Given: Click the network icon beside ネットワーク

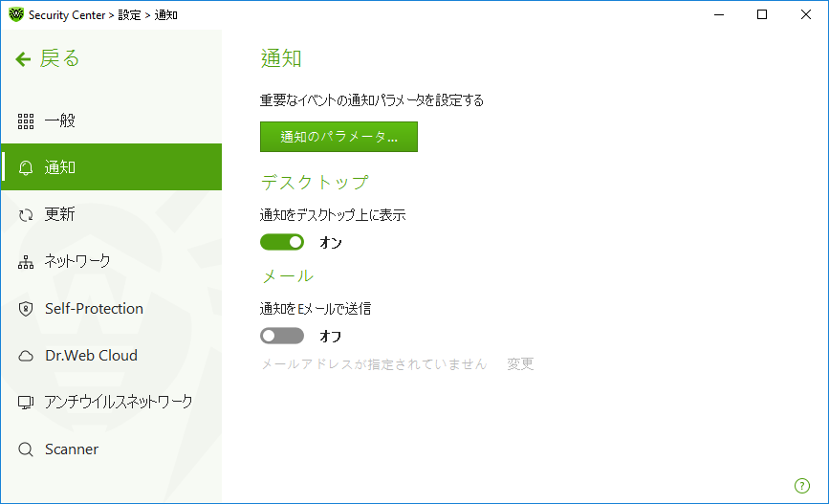Looking at the screenshot, I should 26,262.
